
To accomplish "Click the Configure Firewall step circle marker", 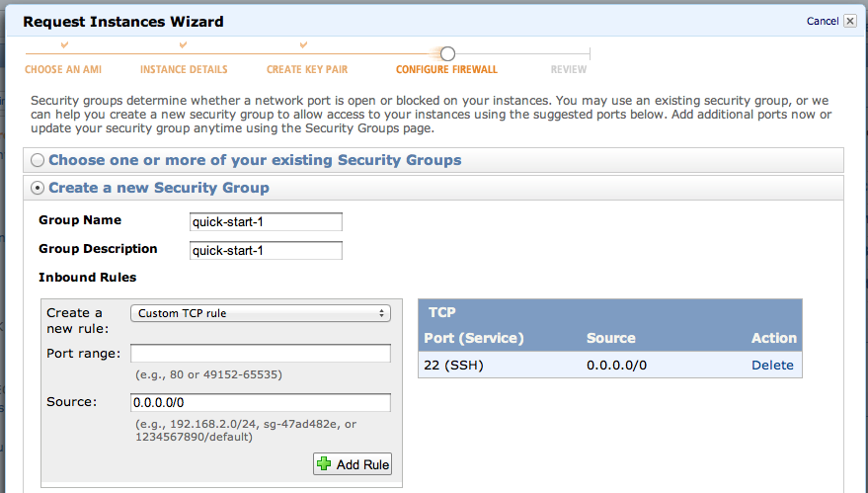I will coord(447,53).
